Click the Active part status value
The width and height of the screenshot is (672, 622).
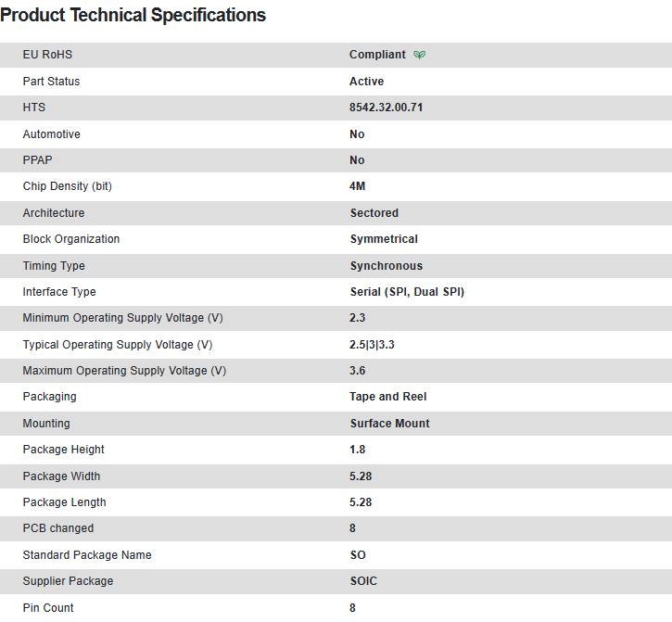click(366, 82)
